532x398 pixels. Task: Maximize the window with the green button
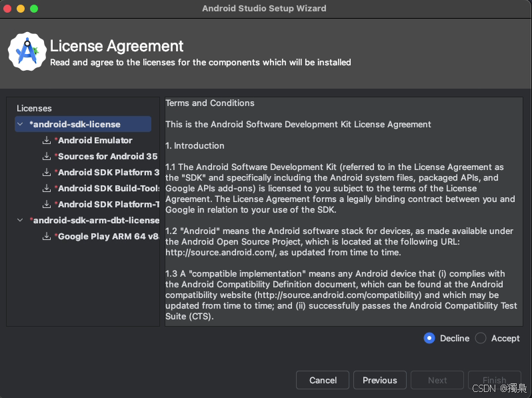(x=34, y=9)
